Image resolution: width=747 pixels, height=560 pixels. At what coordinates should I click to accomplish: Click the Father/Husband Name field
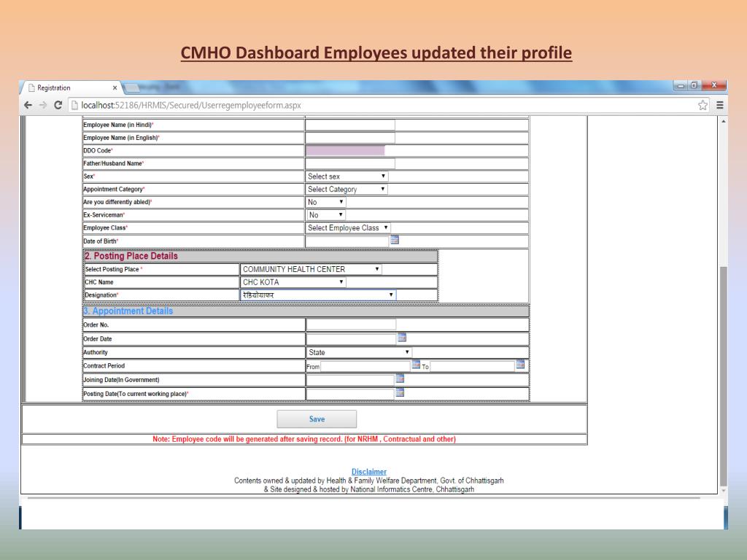[350, 163]
